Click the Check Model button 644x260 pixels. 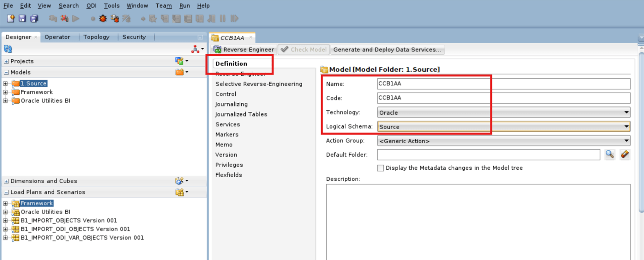coord(304,50)
